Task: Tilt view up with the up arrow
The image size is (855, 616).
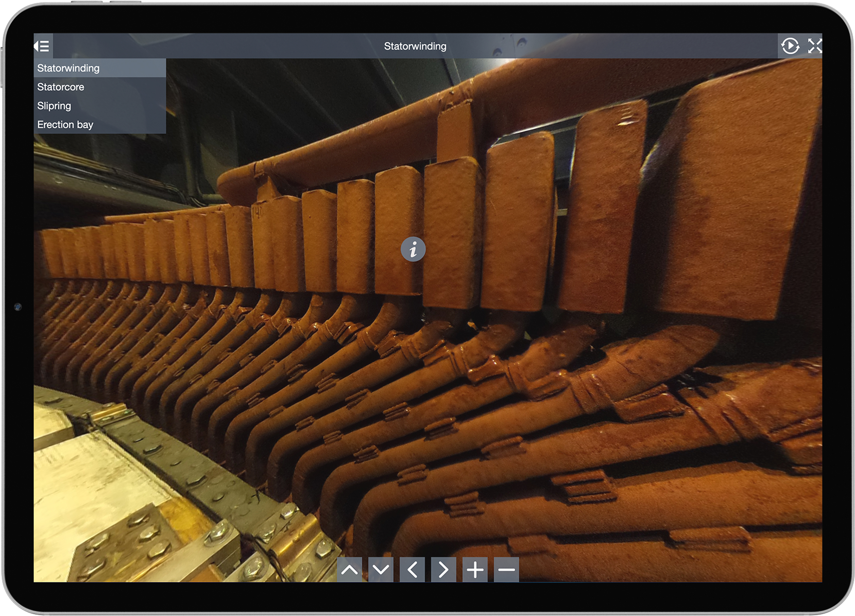Action: tap(350, 569)
